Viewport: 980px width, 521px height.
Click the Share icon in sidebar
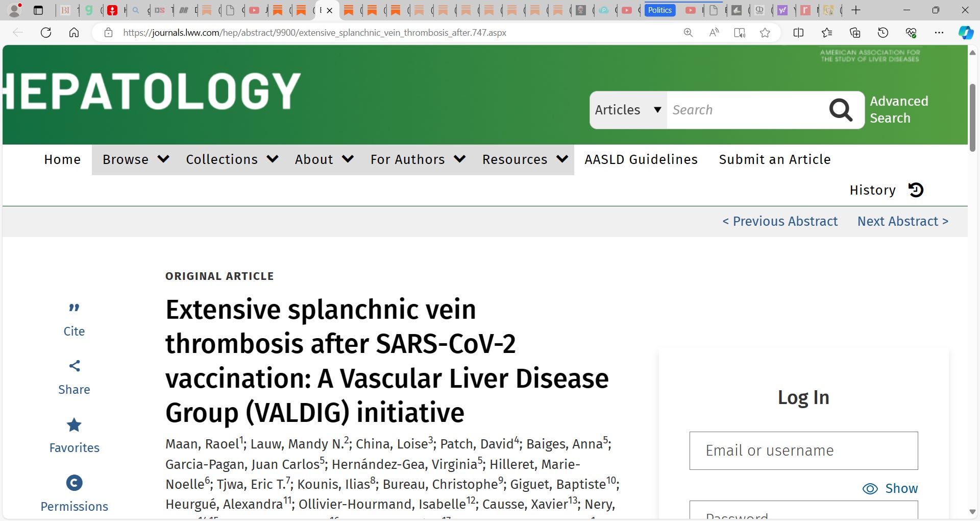74,366
